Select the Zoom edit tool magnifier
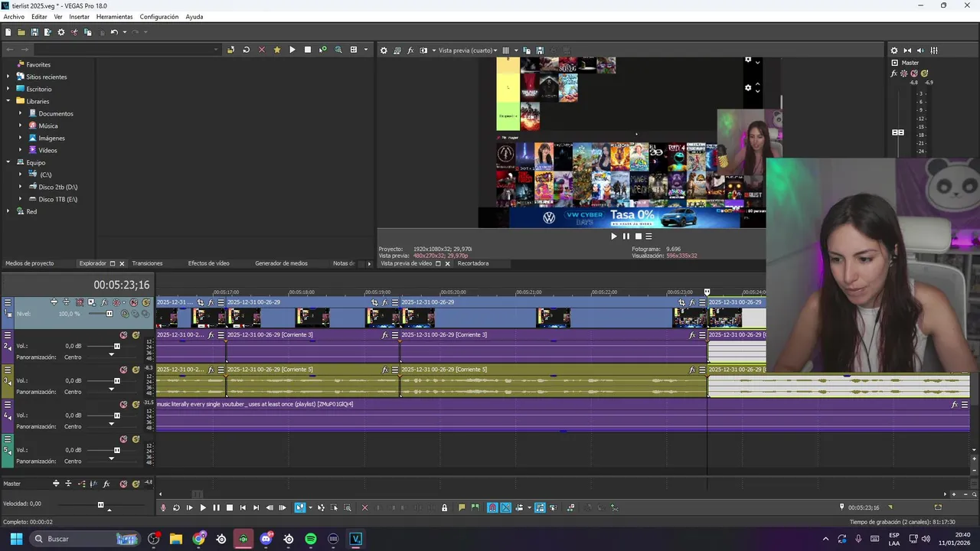980x551 pixels. pos(347,507)
